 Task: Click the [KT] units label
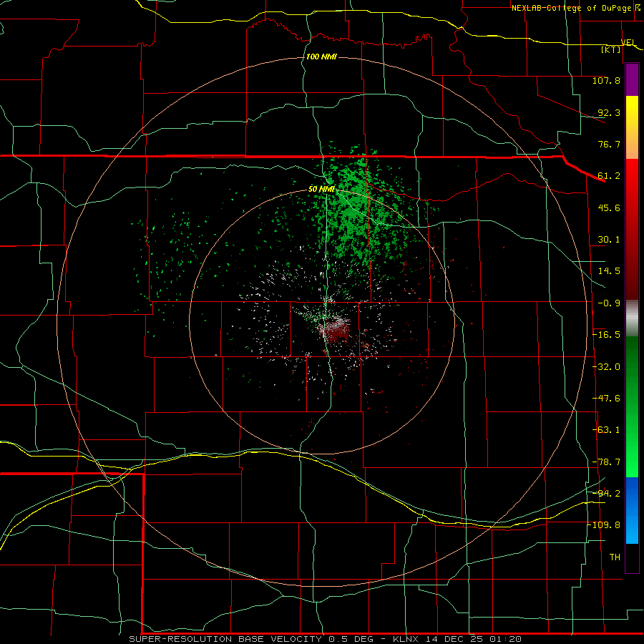(x=611, y=49)
